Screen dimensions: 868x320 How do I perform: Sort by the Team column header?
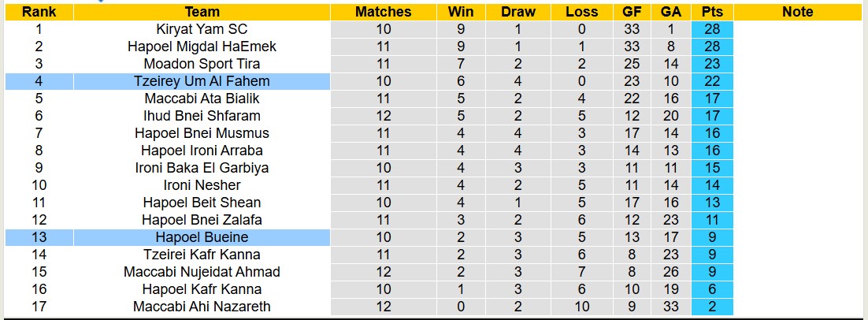pyautogui.click(x=202, y=12)
